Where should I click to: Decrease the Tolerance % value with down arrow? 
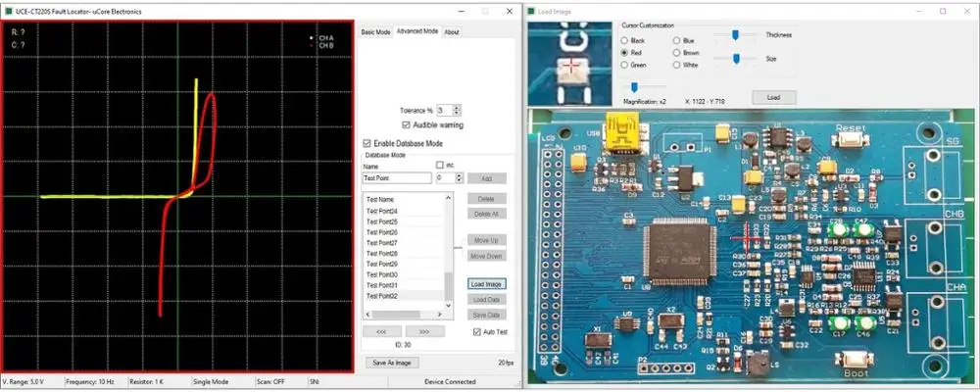(457, 113)
